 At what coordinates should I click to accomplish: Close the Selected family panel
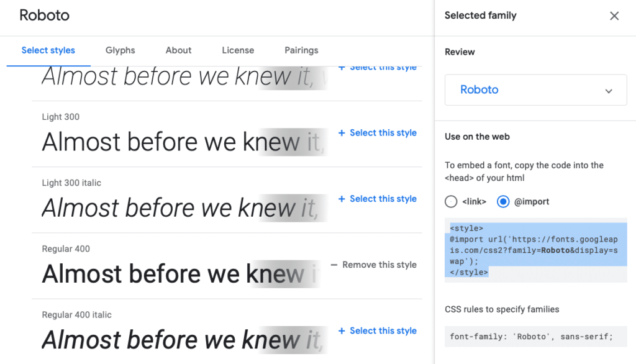(614, 16)
